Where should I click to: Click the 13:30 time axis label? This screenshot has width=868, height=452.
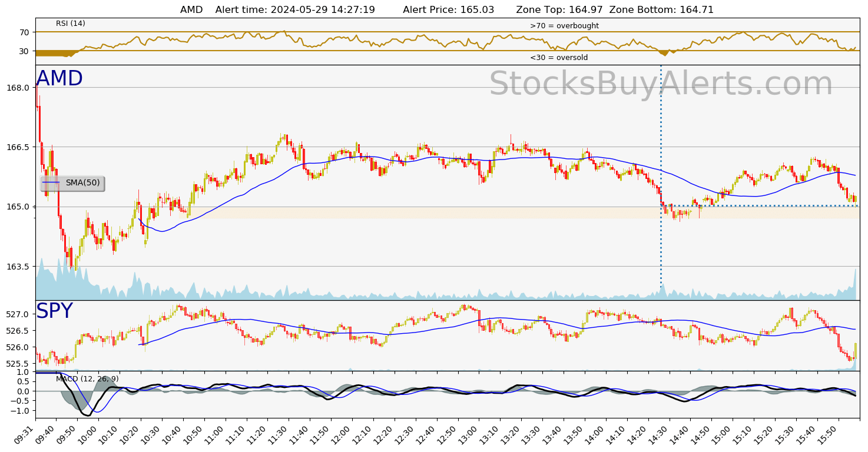(x=532, y=434)
